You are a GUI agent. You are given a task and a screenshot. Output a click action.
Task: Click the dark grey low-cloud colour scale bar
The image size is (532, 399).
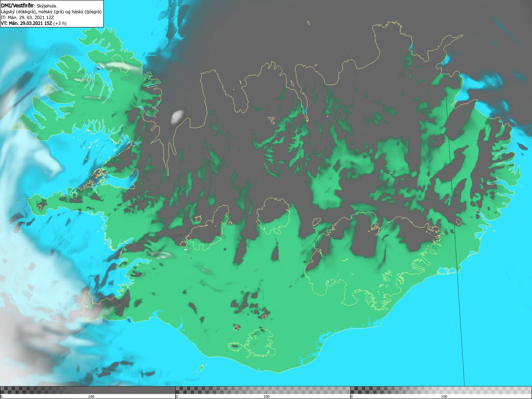(x=88, y=390)
